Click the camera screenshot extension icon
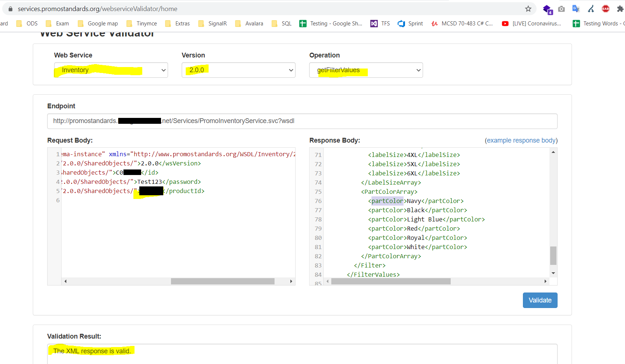 561,9
